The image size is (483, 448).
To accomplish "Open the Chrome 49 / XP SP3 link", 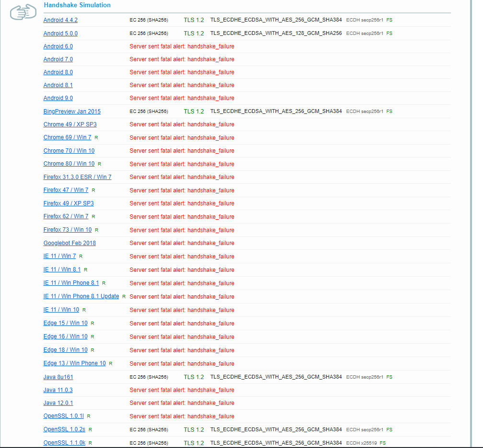I will 70,124.
